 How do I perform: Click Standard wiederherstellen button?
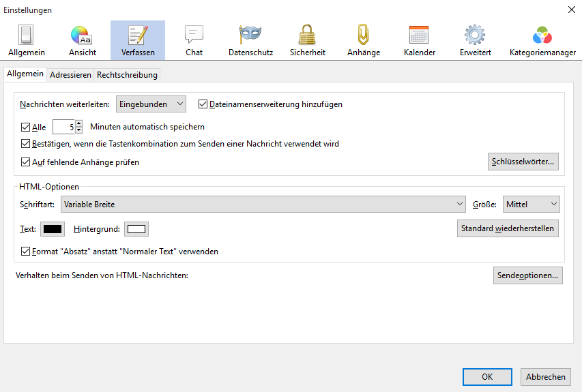coord(508,228)
